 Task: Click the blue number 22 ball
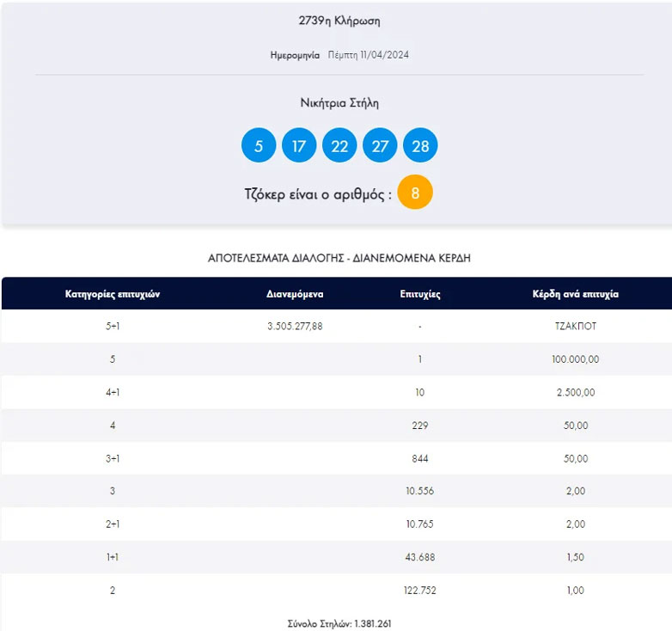339,145
